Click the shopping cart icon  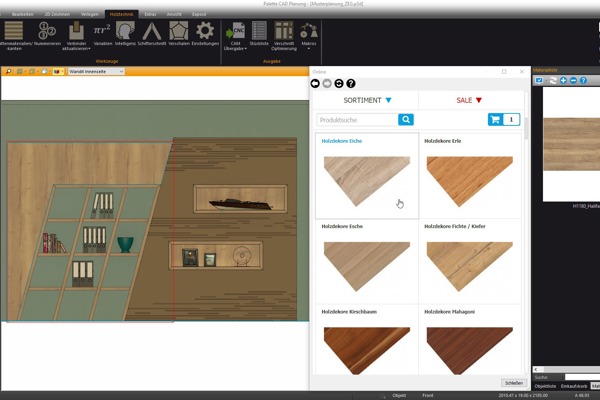(495, 119)
